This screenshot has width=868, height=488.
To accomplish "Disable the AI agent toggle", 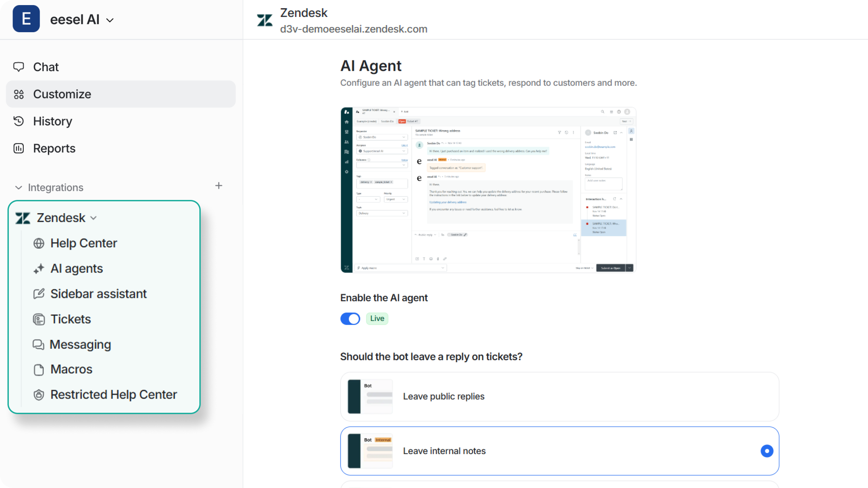I will [x=350, y=319].
